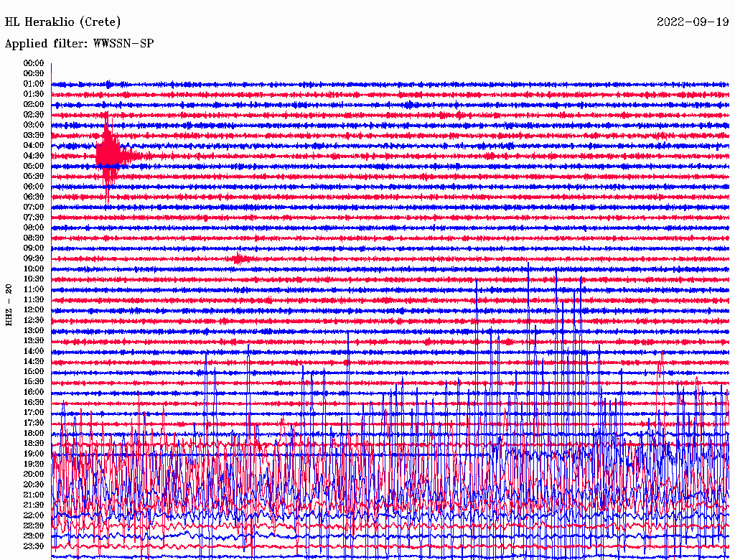Viewport: 735px width, 560px height.
Task: Click 'Applied filter: WWSSN-SP' text
Action: [79, 44]
